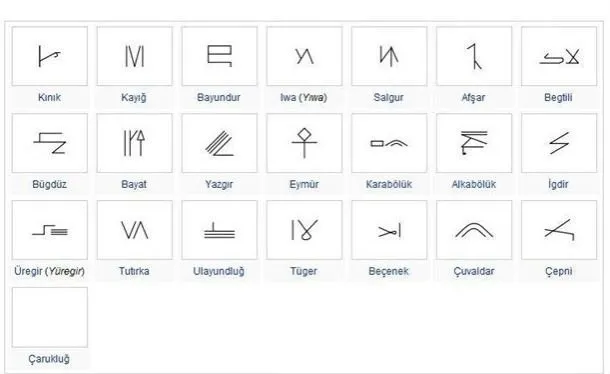The width and height of the screenshot is (610, 374).
Task: Click the Çepni caption link
Action: tap(558, 271)
